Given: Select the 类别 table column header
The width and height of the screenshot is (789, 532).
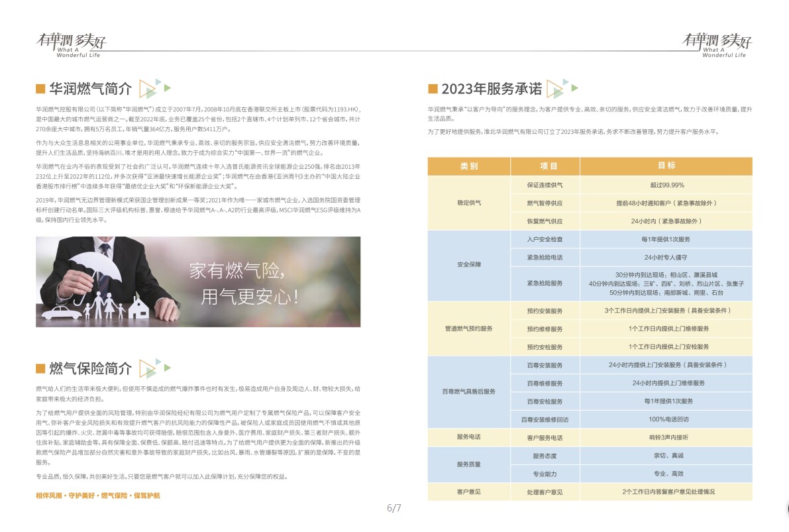Looking at the screenshot, I should coord(469,166).
